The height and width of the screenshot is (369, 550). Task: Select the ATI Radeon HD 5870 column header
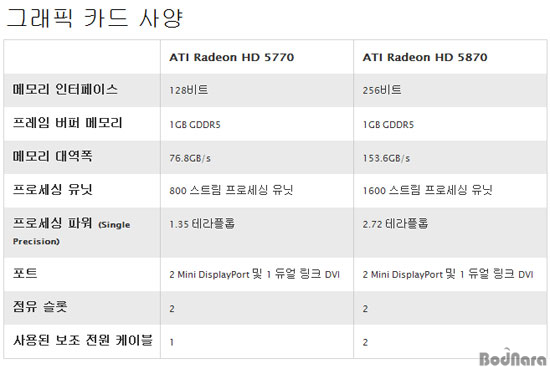tap(425, 57)
